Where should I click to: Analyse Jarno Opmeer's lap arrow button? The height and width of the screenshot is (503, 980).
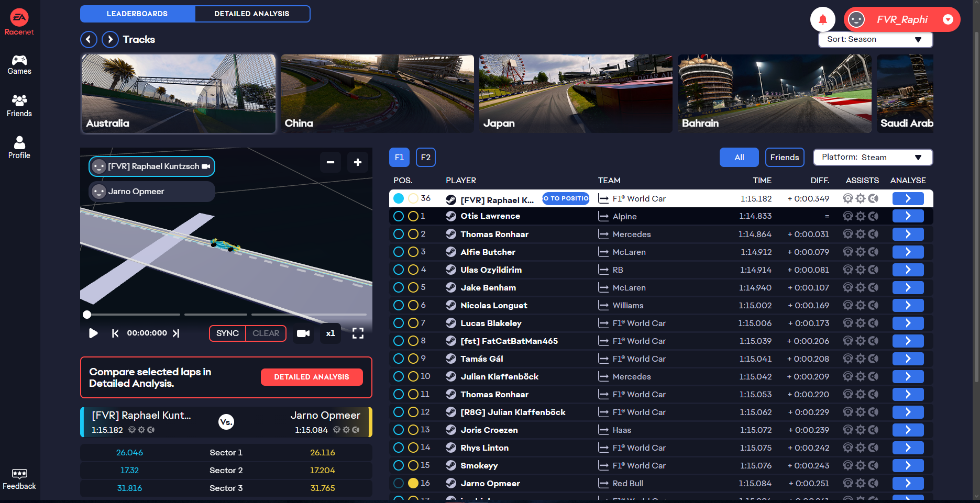pos(908,483)
